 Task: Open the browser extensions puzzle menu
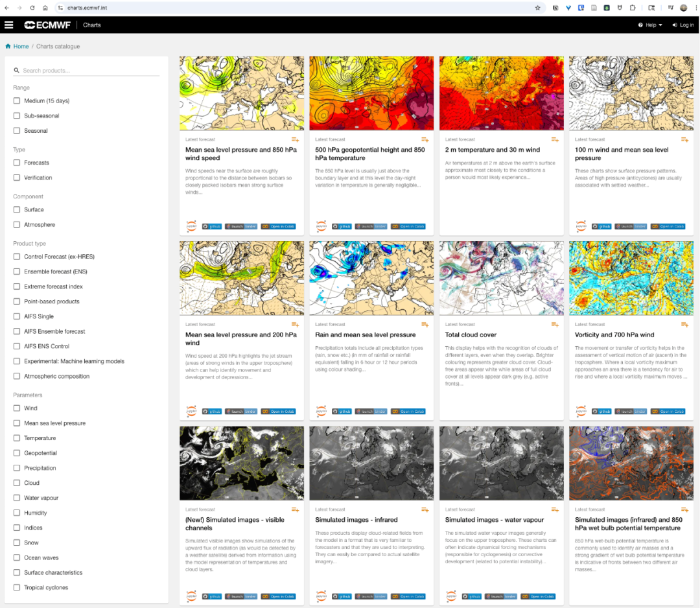(633, 8)
